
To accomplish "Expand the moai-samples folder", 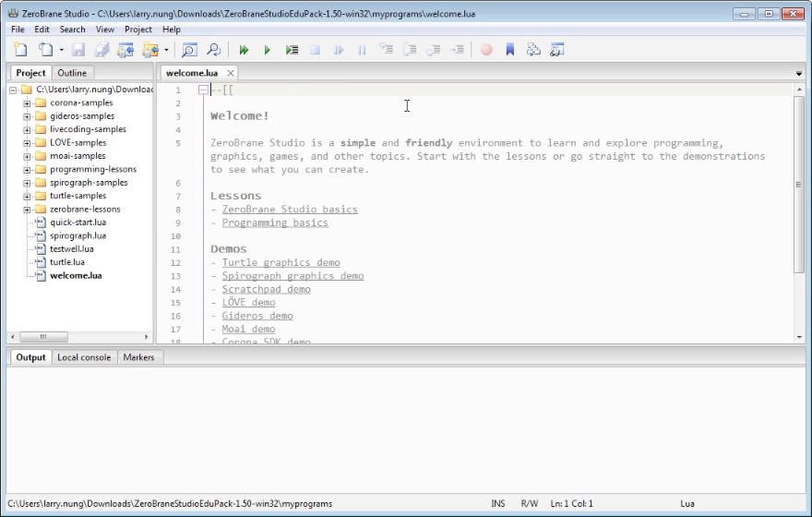I will click(x=27, y=156).
